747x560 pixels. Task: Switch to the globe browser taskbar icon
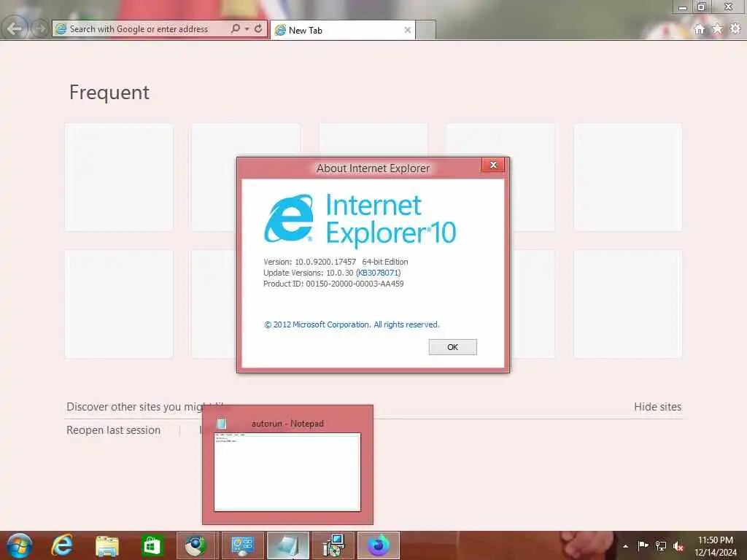tap(196, 545)
